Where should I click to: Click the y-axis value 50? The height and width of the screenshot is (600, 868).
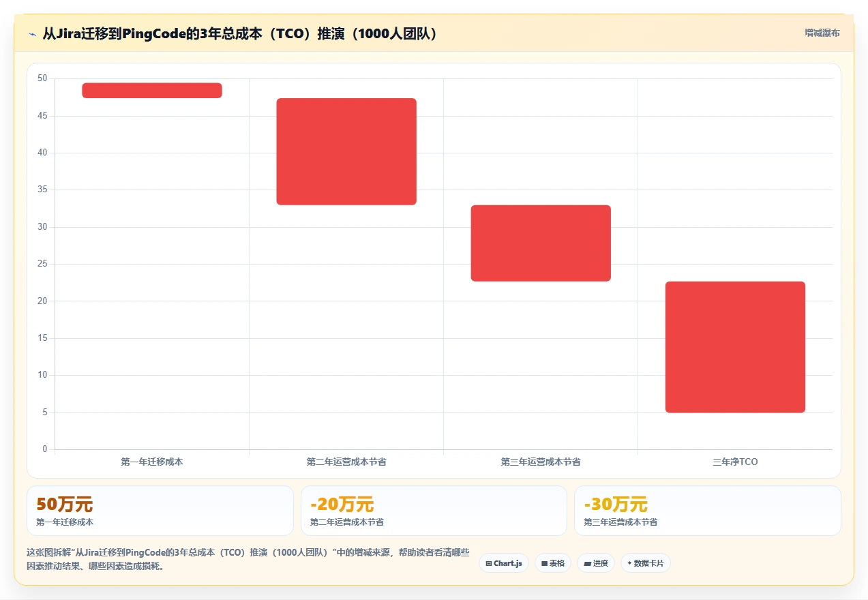coord(42,78)
